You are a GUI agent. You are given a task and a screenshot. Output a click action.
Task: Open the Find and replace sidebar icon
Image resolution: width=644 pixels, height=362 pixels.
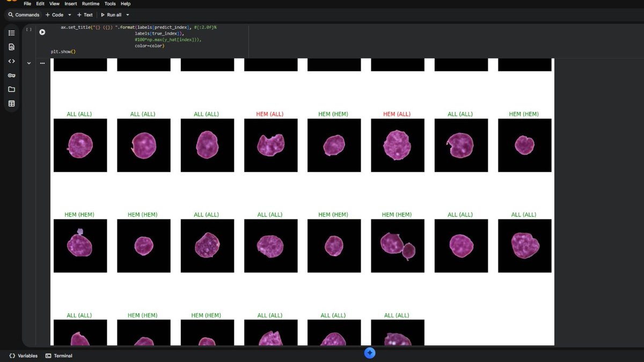[x=11, y=47]
